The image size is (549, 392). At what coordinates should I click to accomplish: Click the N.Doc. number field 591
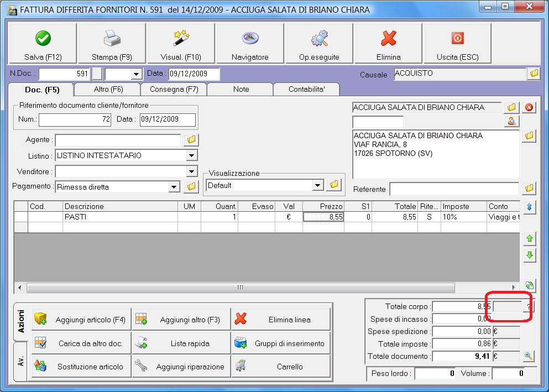point(65,74)
